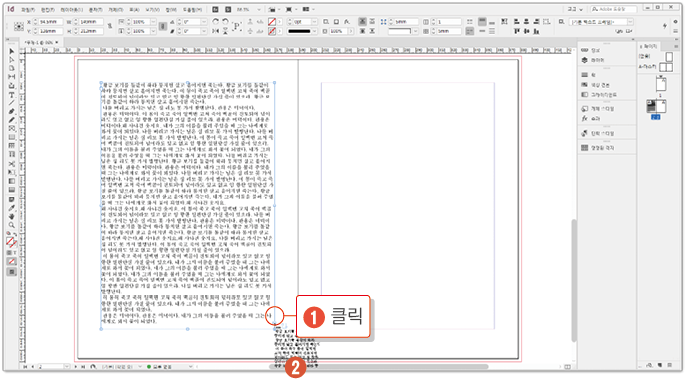Go to next page in status bar
Screen dimensions: 685x385
click(x=76, y=367)
